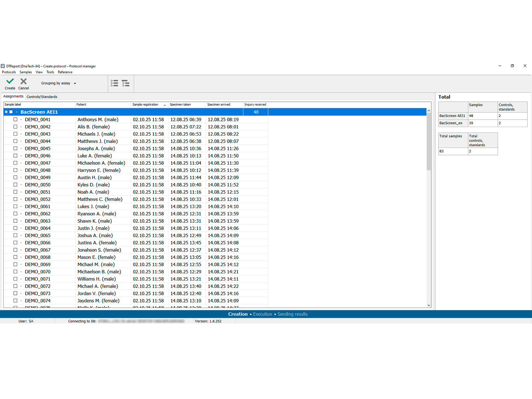The width and height of the screenshot is (532, 399).
Task: Click the Execution step in bottom bar
Action: click(262, 314)
